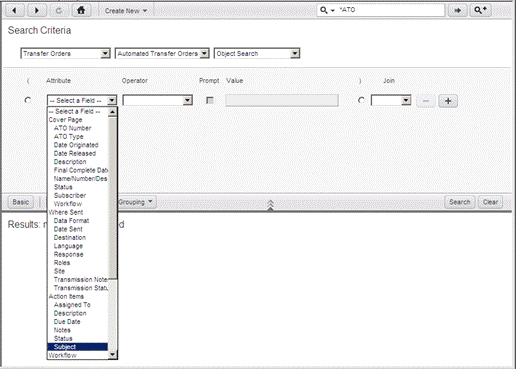Open quick search type magnifier dropdown
Image resolution: width=516 pixels, height=369 pixels.
327,10
